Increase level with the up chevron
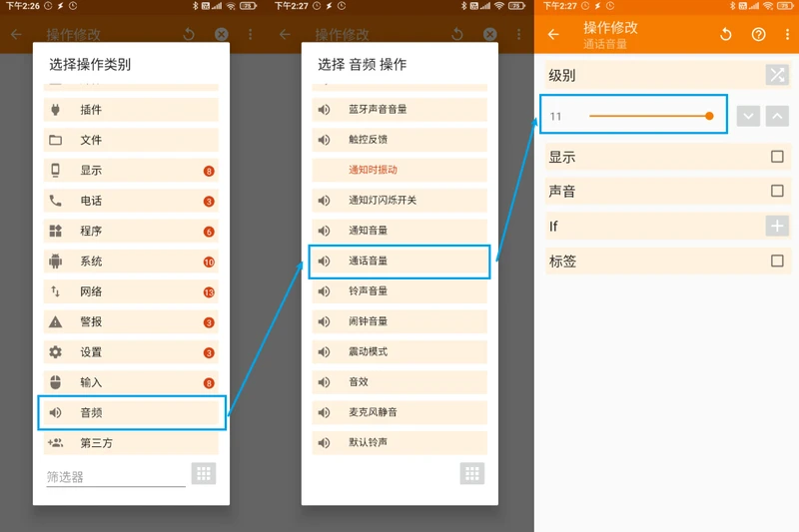 point(777,116)
